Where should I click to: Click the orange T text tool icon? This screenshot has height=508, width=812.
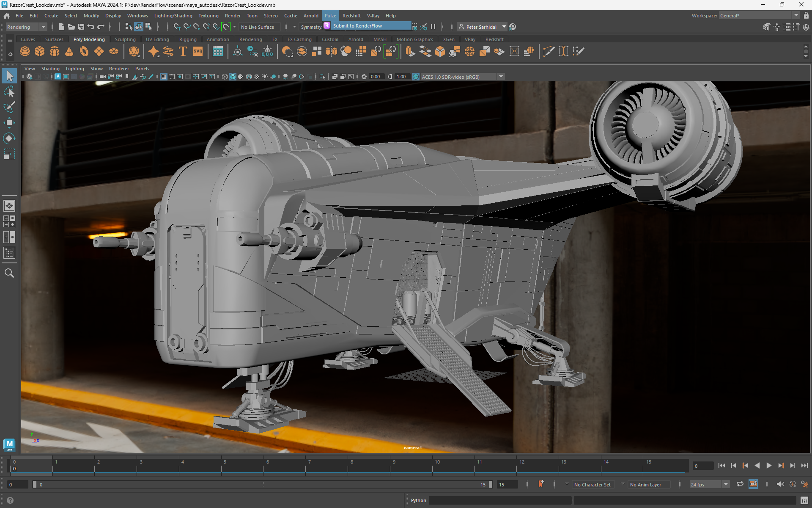(183, 52)
